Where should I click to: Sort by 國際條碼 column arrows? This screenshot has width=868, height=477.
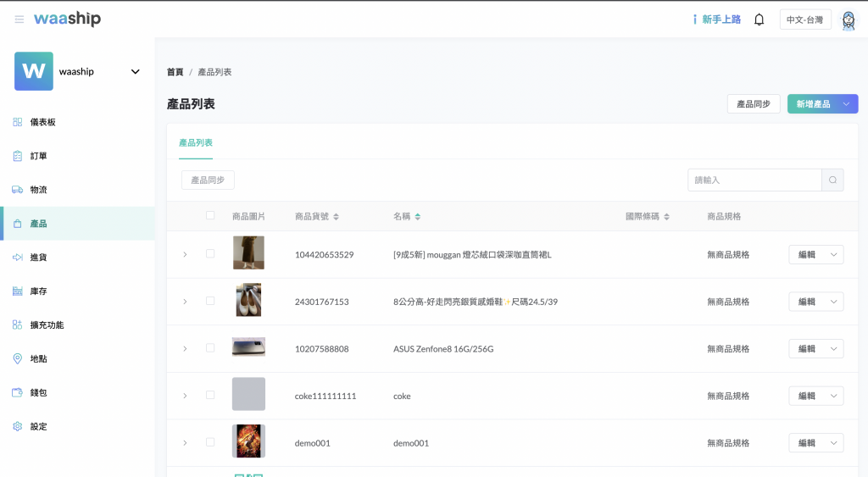[667, 217]
